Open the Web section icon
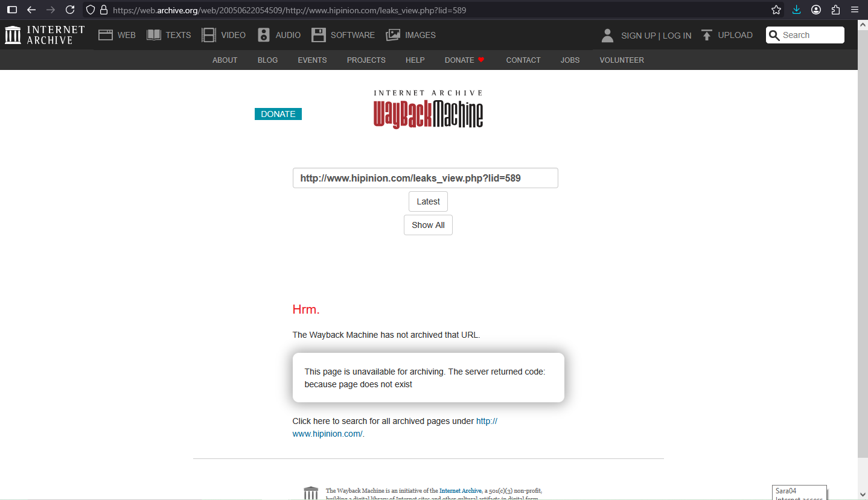 106,35
